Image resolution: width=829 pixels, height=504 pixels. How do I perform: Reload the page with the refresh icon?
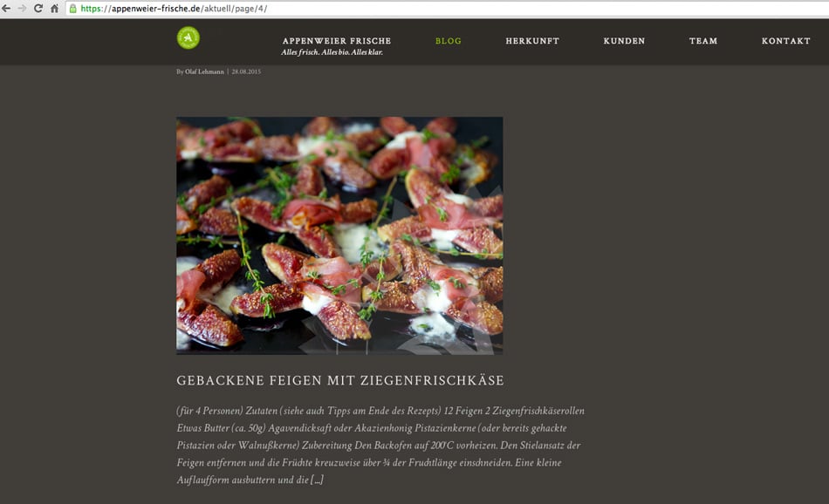(x=38, y=9)
